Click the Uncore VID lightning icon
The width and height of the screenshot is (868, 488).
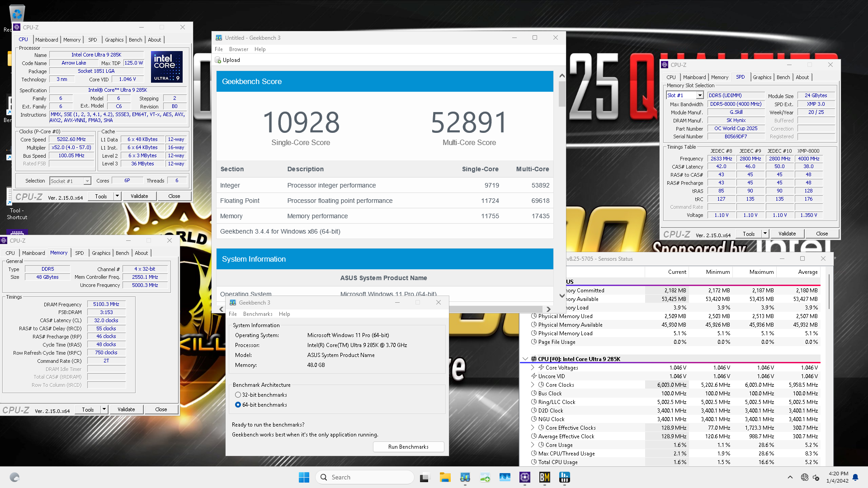pyautogui.click(x=534, y=376)
